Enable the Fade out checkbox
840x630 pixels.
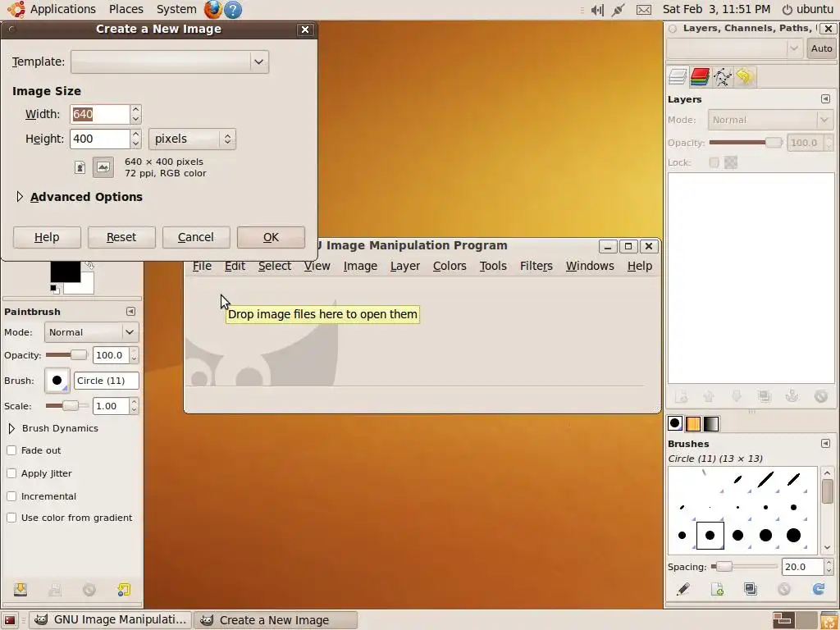(11, 450)
